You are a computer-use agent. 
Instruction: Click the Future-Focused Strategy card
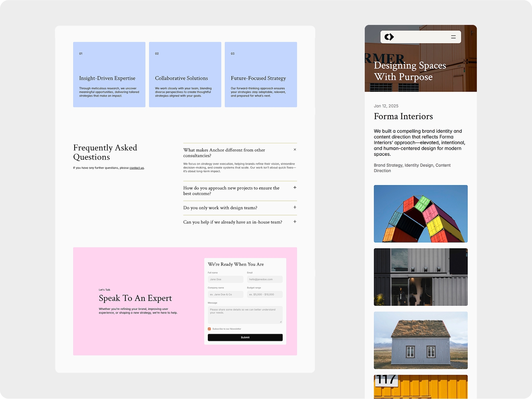[261, 74]
